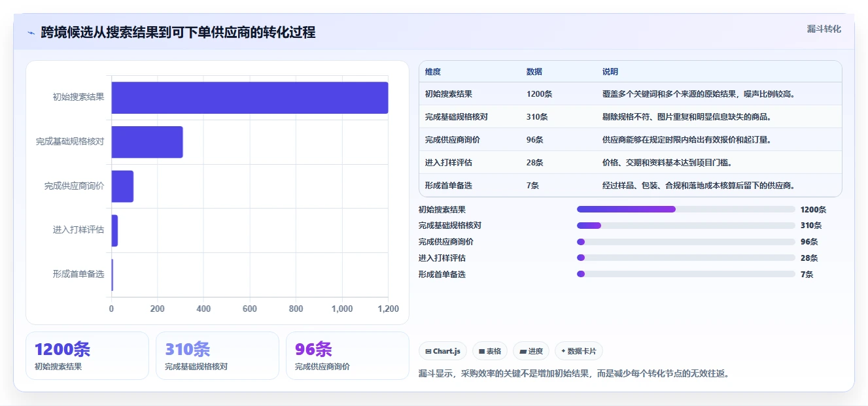Click table cell 完成供应商询价 in 维度 column
Screen dimensions: 868x406
(x=453, y=140)
